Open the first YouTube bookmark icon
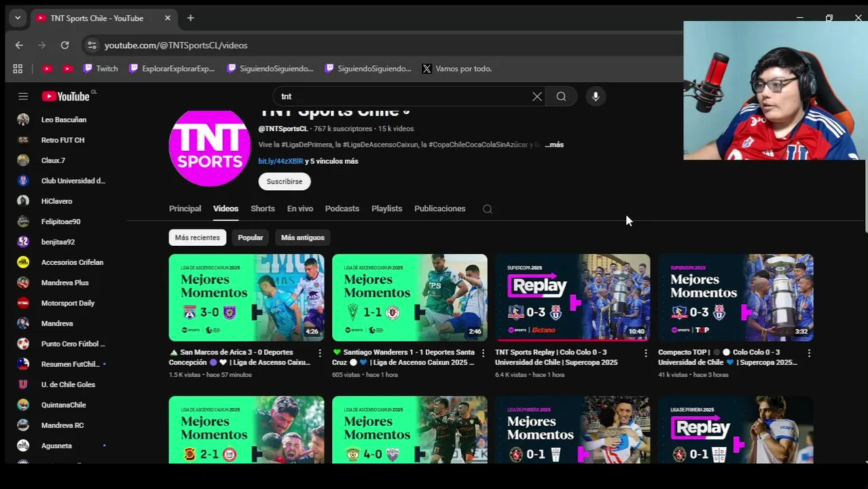The width and height of the screenshot is (868, 489). (x=47, y=69)
